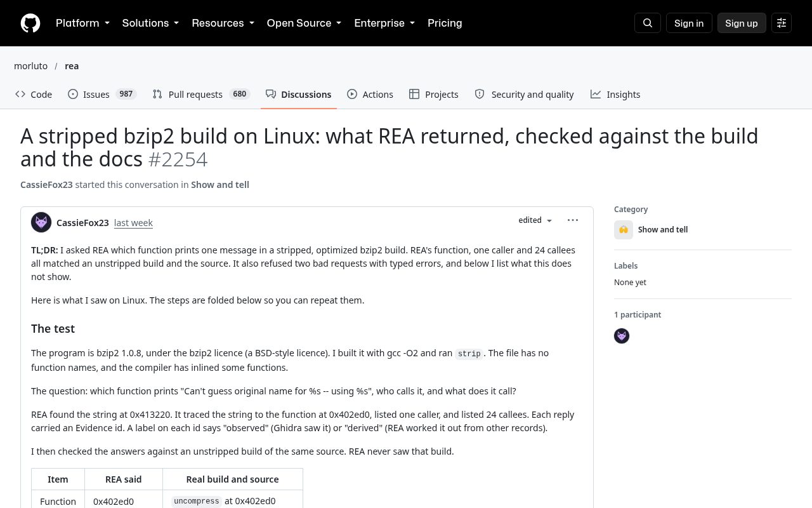This screenshot has height=508, width=812.
Task: Open the search magnifier icon
Action: click(x=648, y=23)
